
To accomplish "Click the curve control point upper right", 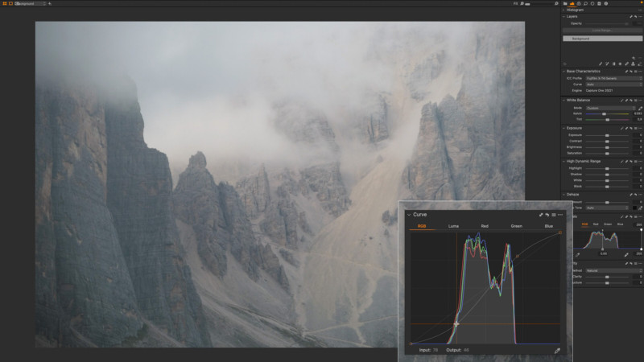I will tap(518, 256).
